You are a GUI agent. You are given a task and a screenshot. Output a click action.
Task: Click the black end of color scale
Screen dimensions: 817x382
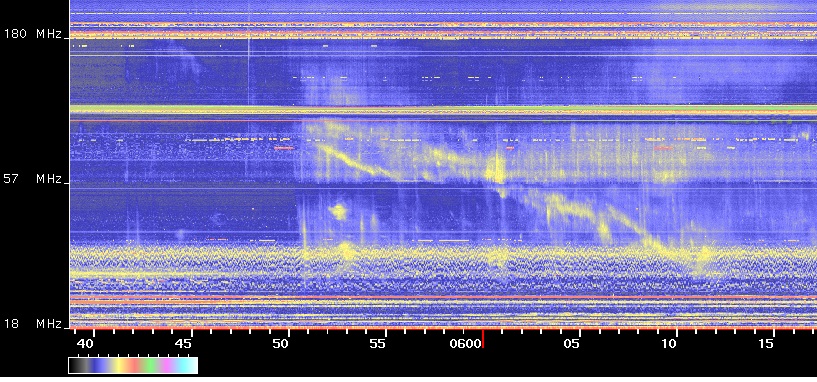(76, 365)
